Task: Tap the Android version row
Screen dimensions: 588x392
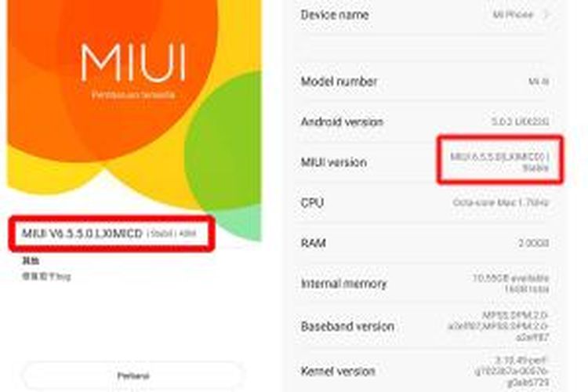Action: pos(425,122)
